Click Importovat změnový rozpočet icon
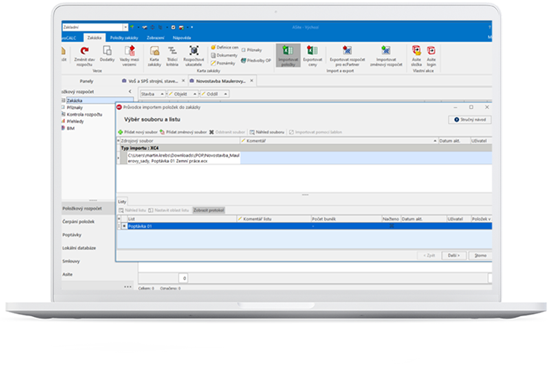The width and height of the screenshot is (550, 382). (x=386, y=55)
